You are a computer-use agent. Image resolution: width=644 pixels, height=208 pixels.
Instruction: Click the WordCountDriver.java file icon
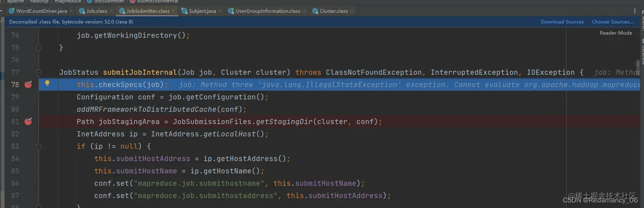click(x=12, y=11)
